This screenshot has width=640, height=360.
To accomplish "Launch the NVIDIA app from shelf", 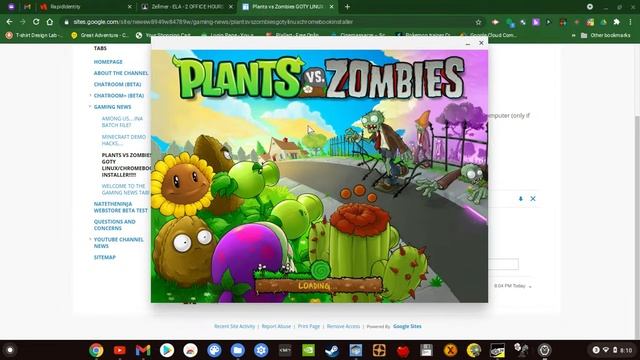I will pos(309,350).
